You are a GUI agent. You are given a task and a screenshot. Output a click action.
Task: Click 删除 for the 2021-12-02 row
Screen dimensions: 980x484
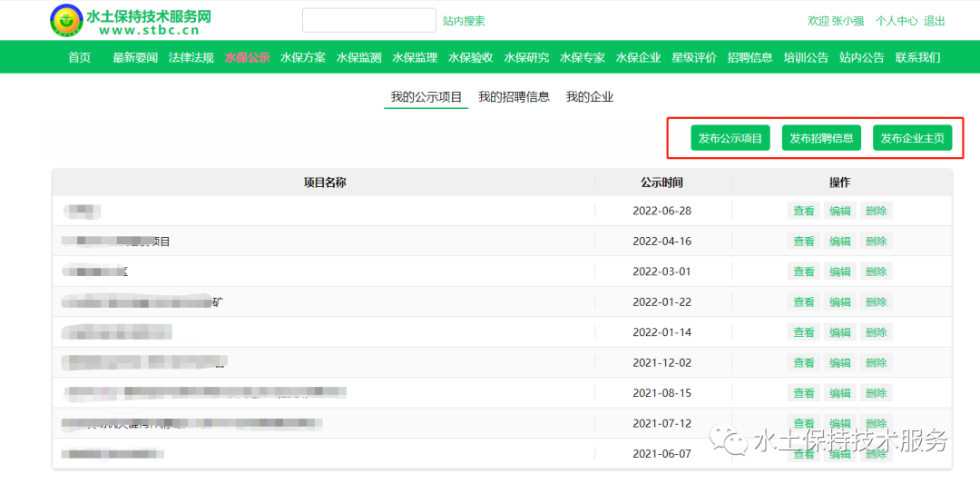point(877,362)
